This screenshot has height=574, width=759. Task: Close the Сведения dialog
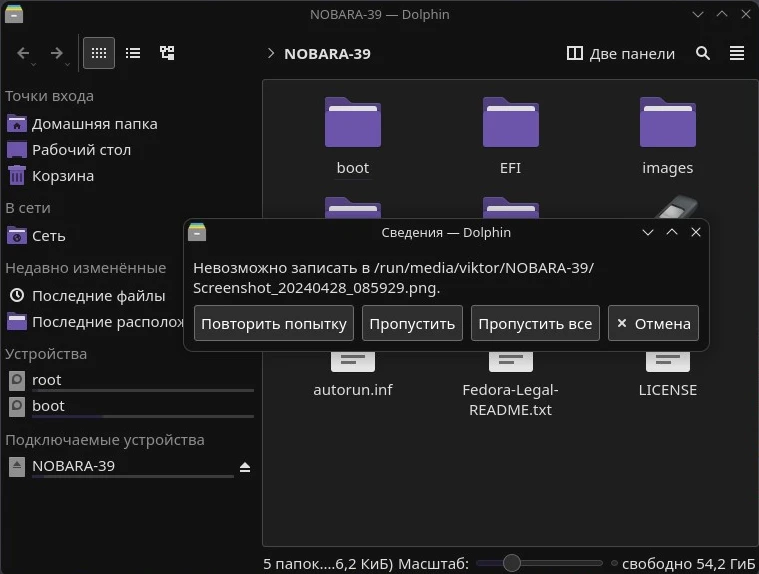point(696,232)
